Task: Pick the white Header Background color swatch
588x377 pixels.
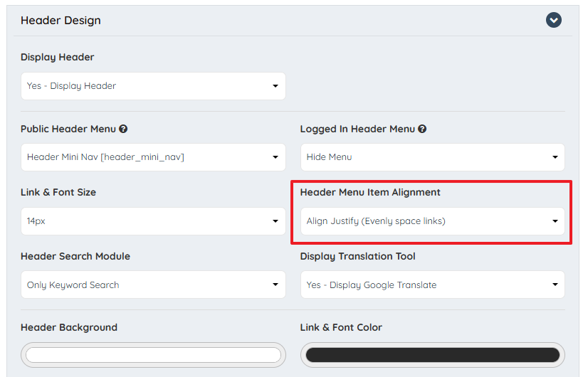Action: coord(153,355)
